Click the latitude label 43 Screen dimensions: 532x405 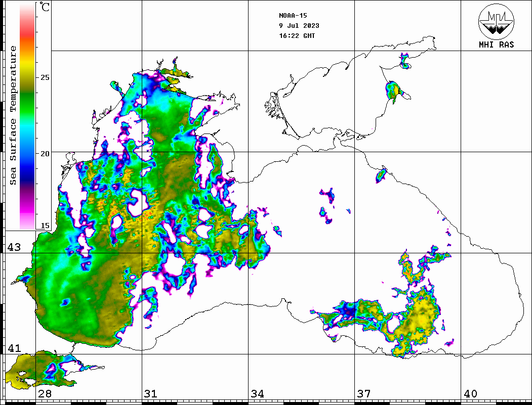click(14, 247)
